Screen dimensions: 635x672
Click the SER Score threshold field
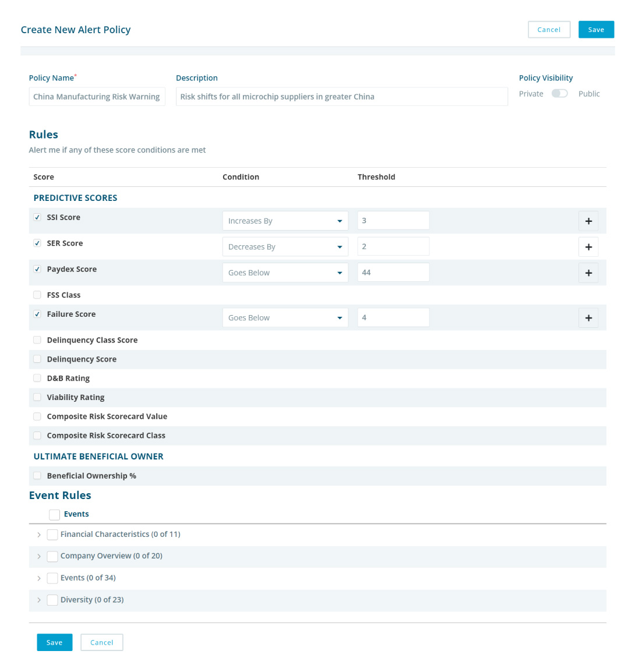pos(393,246)
